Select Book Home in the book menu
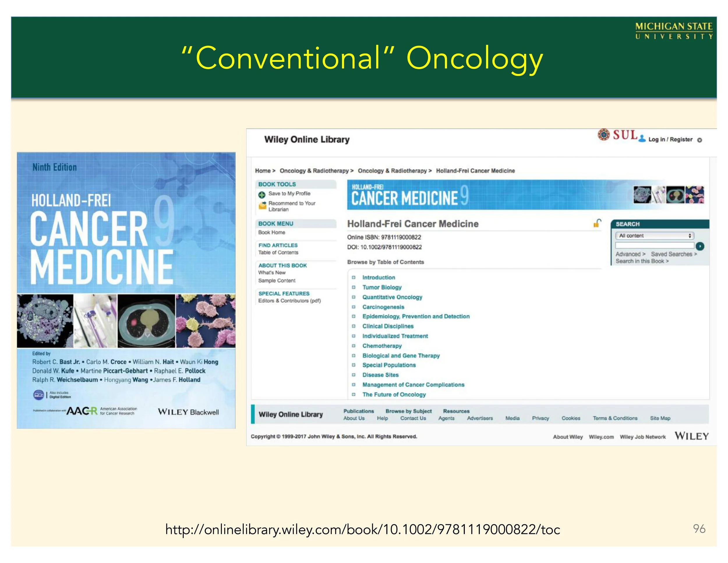Viewport: 728px width, 563px height. click(271, 233)
